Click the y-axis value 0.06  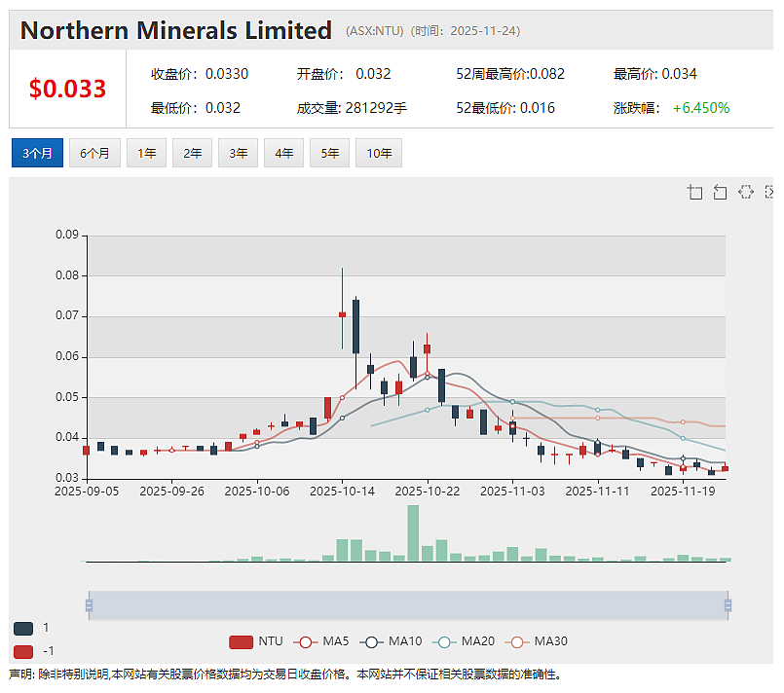pyautogui.click(x=67, y=356)
